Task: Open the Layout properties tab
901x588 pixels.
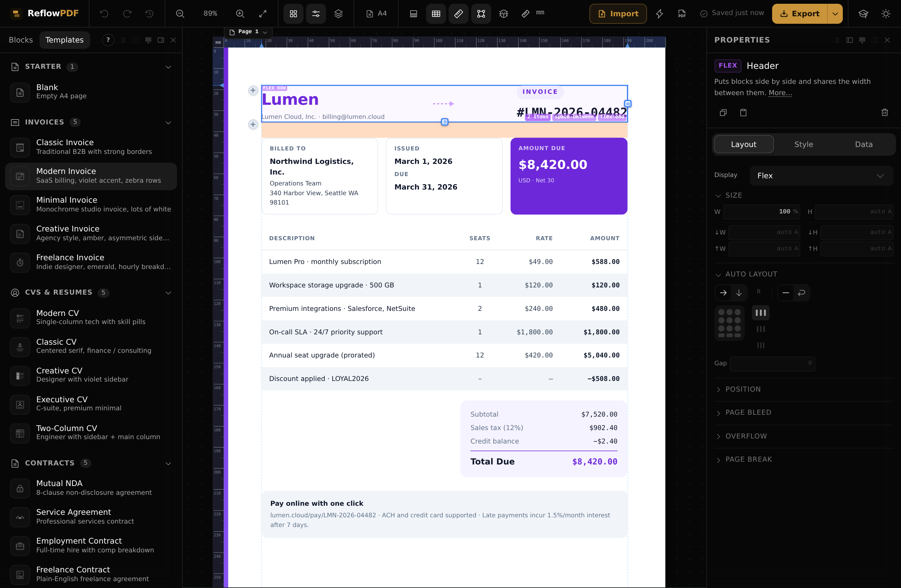Action: pyautogui.click(x=744, y=144)
